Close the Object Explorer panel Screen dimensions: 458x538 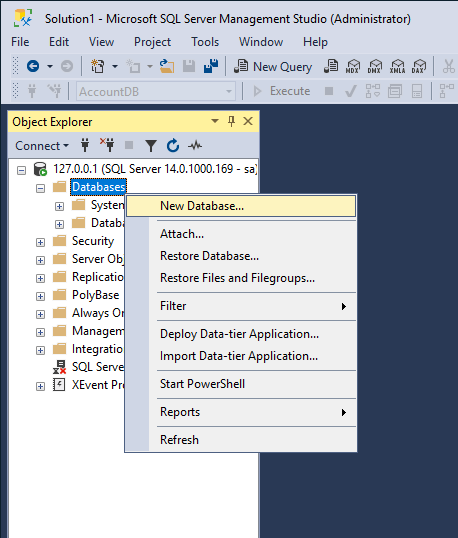tap(248, 121)
